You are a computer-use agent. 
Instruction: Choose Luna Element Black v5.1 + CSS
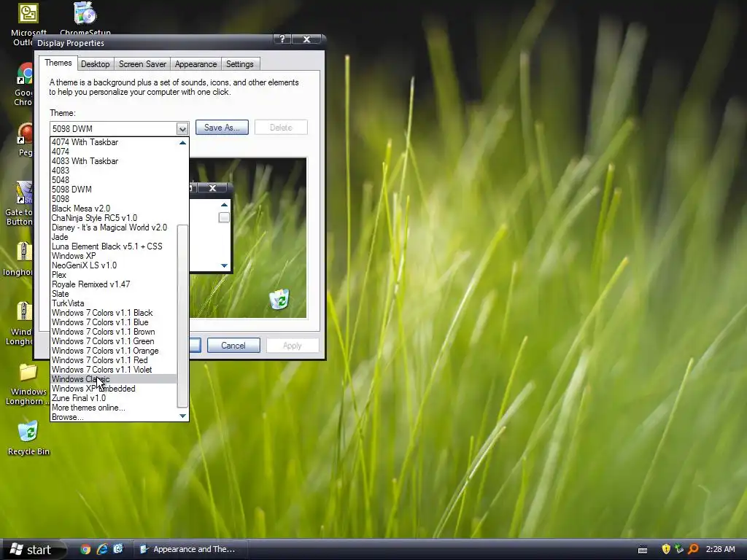(113, 246)
